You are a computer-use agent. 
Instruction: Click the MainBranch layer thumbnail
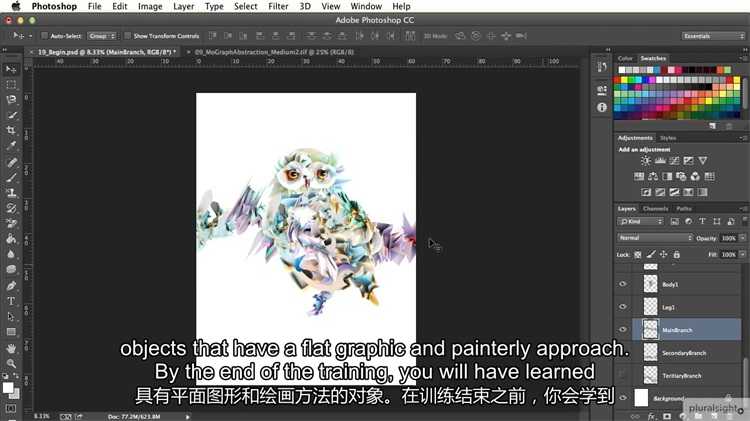[x=651, y=330]
